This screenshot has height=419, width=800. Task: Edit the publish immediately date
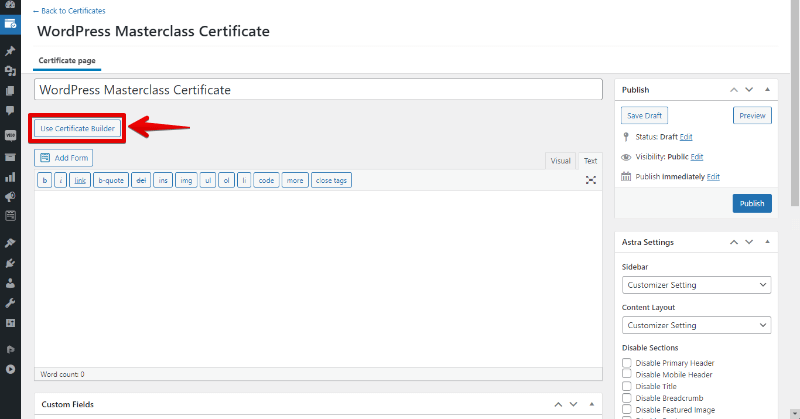(713, 177)
